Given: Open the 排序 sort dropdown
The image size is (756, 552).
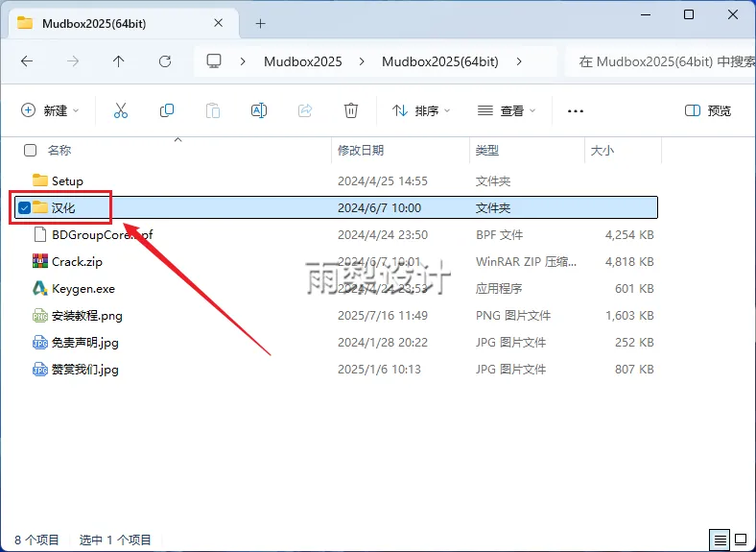Looking at the screenshot, I should (421, 111).
